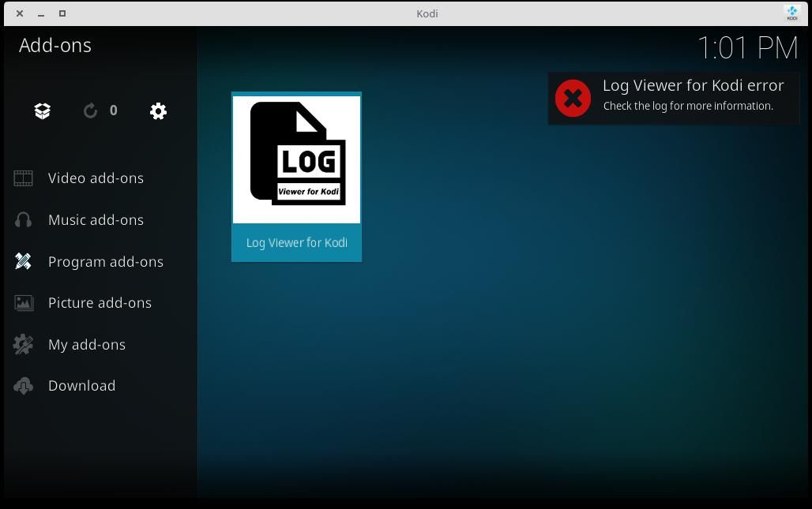
Task: Open the Download section
Action: coord(82,385)
